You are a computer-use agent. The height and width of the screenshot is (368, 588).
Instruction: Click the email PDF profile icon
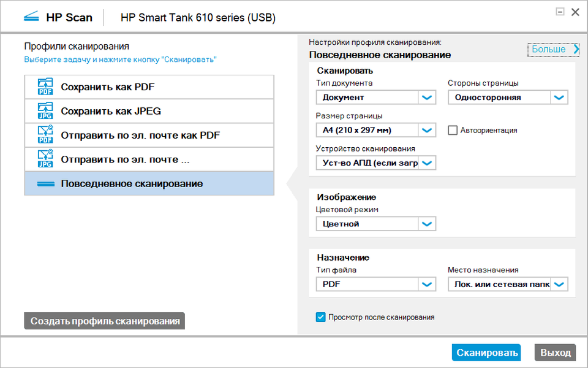tap(45, 135)
